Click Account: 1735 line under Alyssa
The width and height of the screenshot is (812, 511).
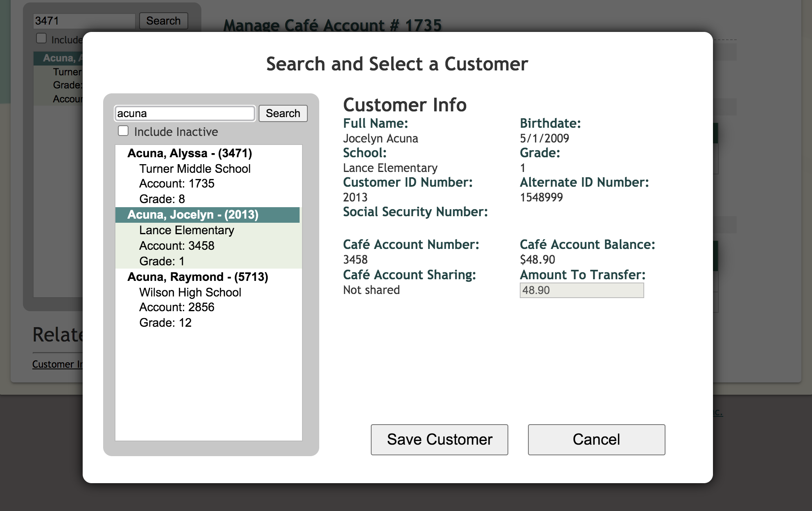[177, 183]
